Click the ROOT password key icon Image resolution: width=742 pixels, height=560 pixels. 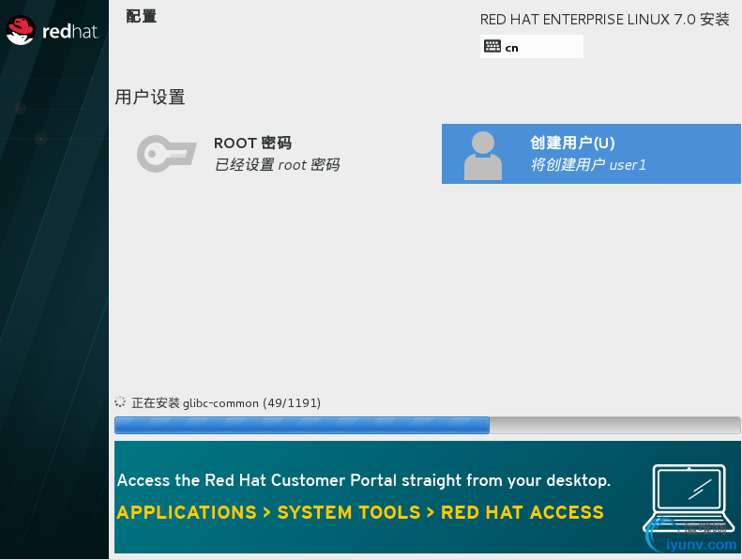point(167,154)
